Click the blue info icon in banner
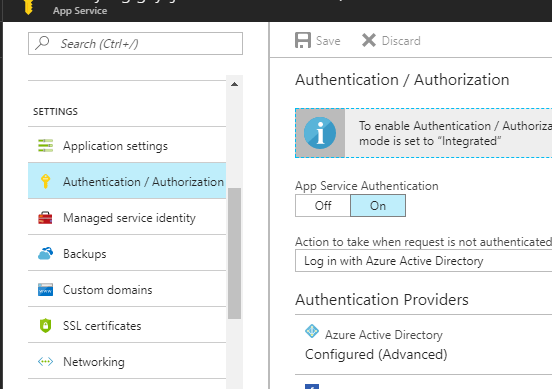552x389 pixels. point(320,133)
